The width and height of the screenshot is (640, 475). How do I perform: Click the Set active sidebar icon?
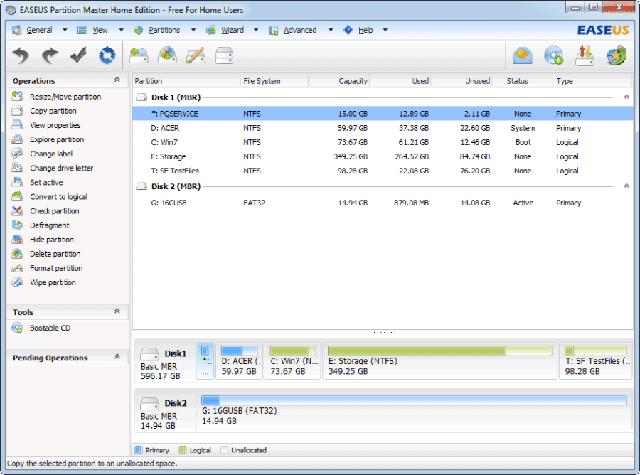point(17,182)
